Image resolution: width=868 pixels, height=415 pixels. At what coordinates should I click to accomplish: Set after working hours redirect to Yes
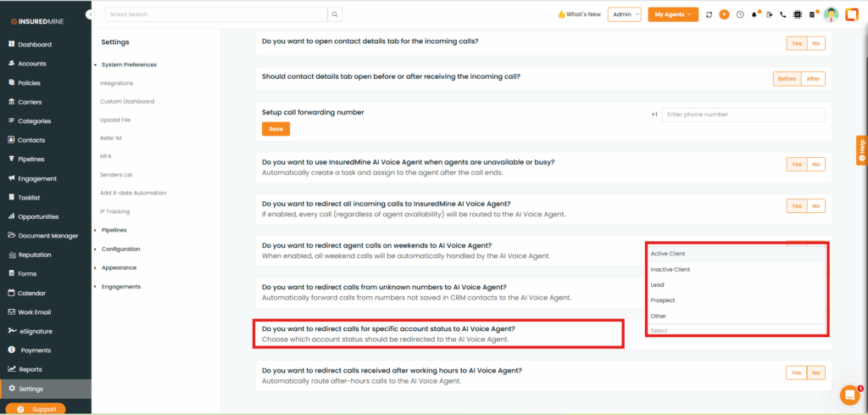(796, 373)
